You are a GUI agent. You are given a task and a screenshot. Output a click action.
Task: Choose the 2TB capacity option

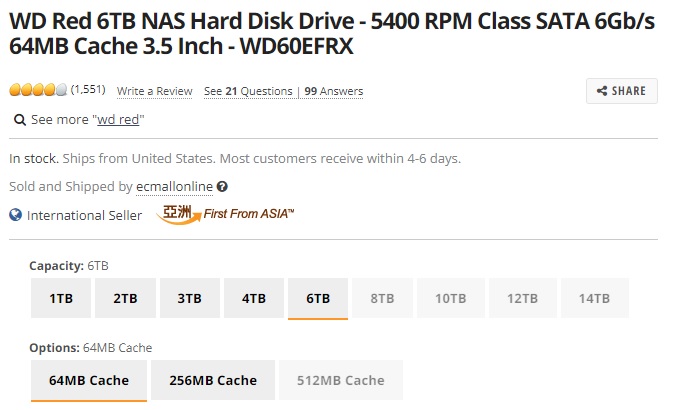[125, 298]
